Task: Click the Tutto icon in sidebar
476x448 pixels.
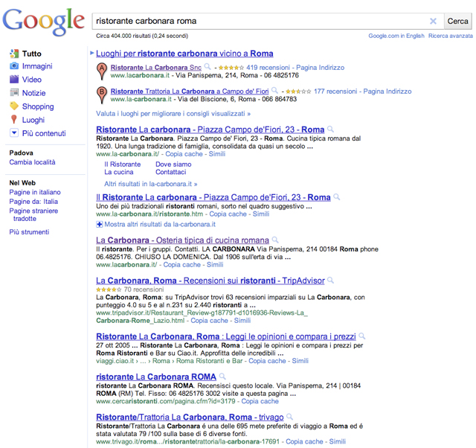Action: click(x=14, y=54)
